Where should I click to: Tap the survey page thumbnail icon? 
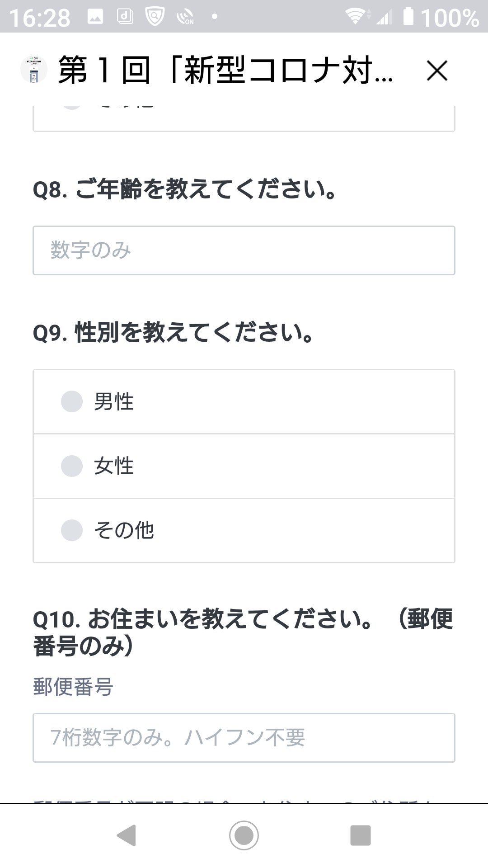pyautogui.click(x=34, y=71)
